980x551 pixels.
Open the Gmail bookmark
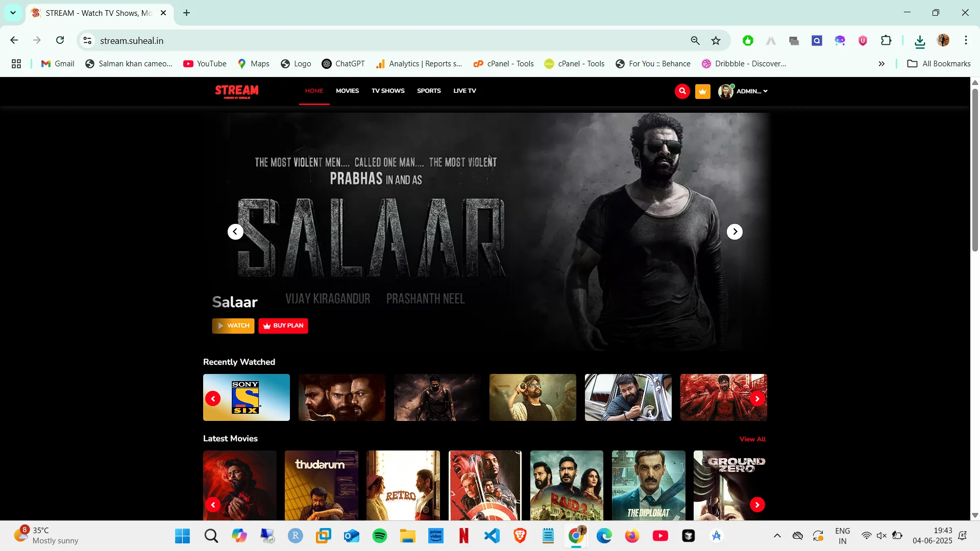tap(58, 64)
